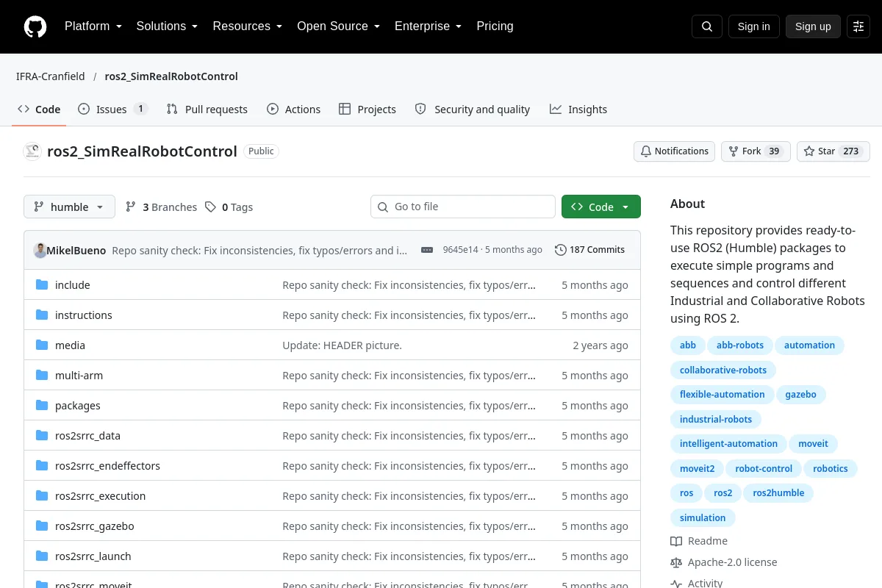Expand the Open Source menu

point(338,26)
